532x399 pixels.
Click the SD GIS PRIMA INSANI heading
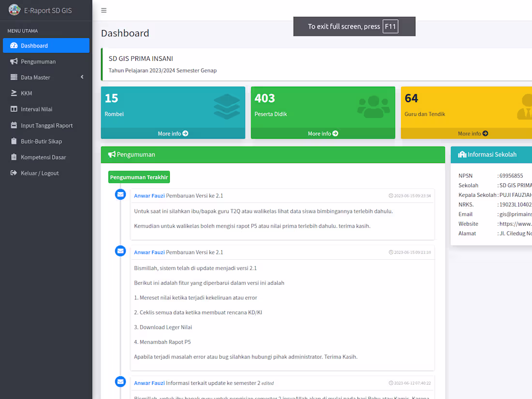coord(141,59)
